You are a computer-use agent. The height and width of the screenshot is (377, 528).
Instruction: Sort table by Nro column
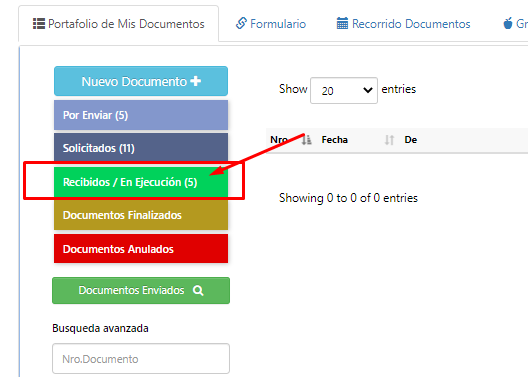coord(291,140)
